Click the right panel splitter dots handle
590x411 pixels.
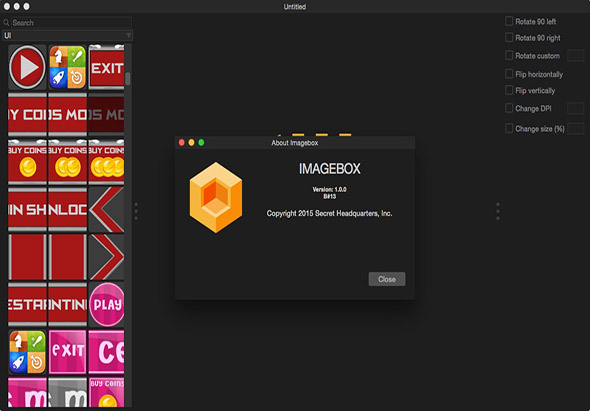point(498,211)
